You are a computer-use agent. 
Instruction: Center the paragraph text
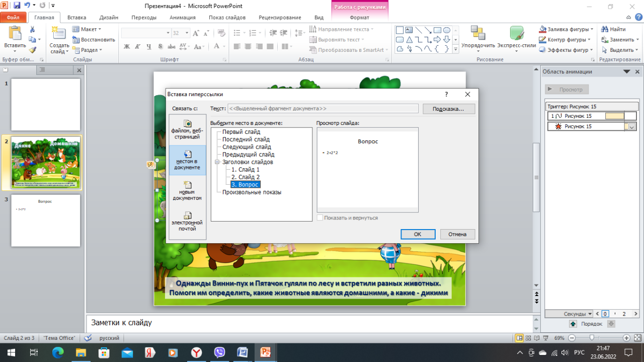pos(248,46)
